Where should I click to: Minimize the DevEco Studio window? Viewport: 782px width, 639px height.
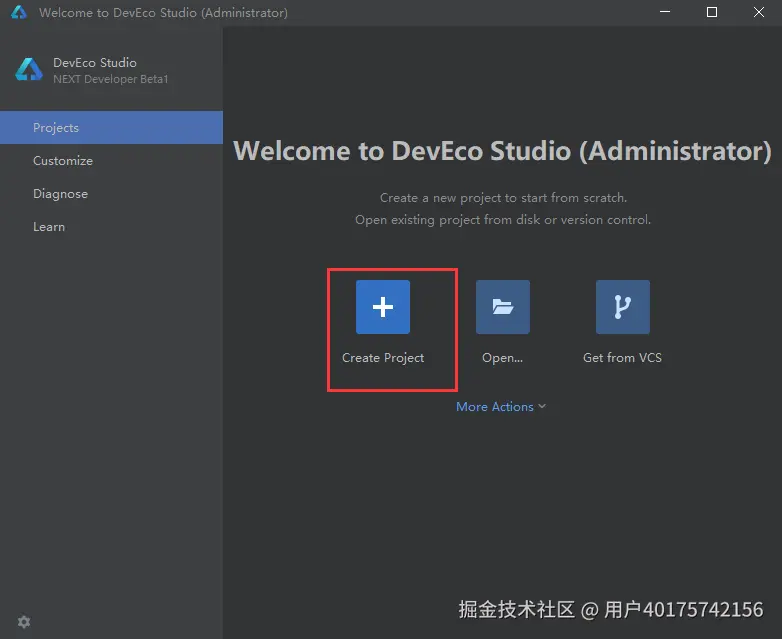[x=665, y=12]
